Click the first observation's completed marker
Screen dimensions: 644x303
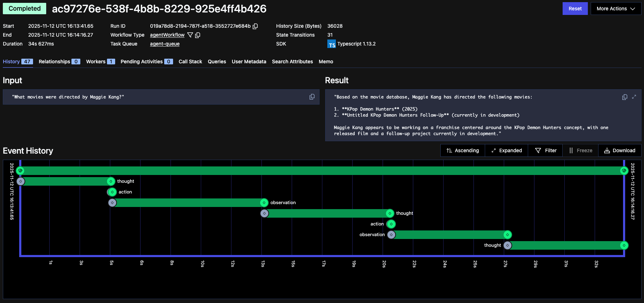264,203
